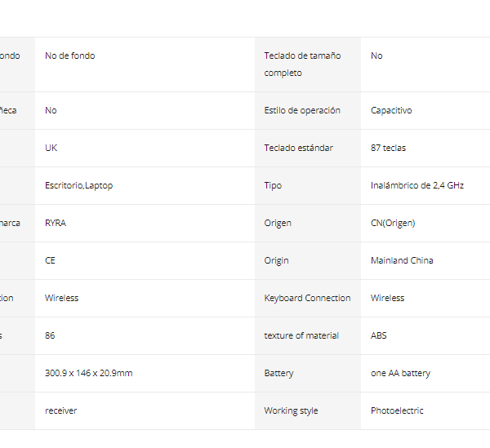Select the 'texture of material' label
Screen dimensions: 490x448
click(301, 335)
